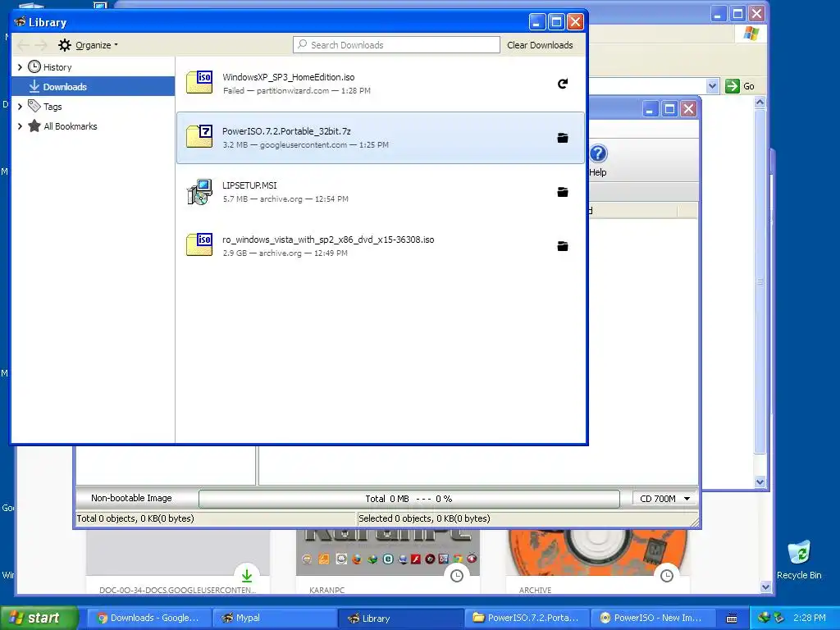Screen dimensions: 840x630
Task: Open containing folder for ro_windows_vista iso
Action: (563, 246)
